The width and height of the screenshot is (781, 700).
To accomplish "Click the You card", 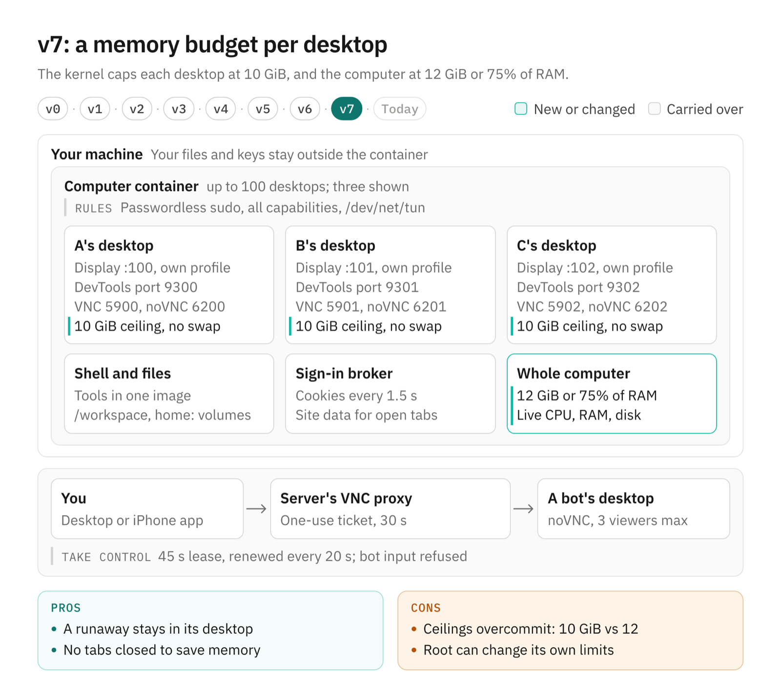I will click(x=147, y=509).
